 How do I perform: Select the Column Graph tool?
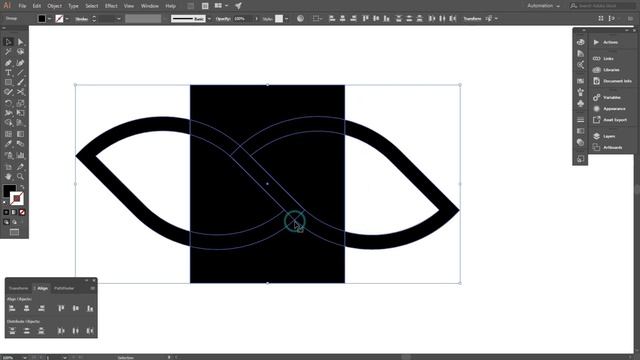point(20,156)
